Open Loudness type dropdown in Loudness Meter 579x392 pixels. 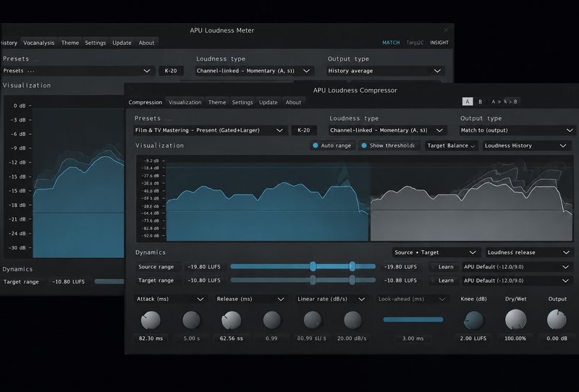click(254, 70)
